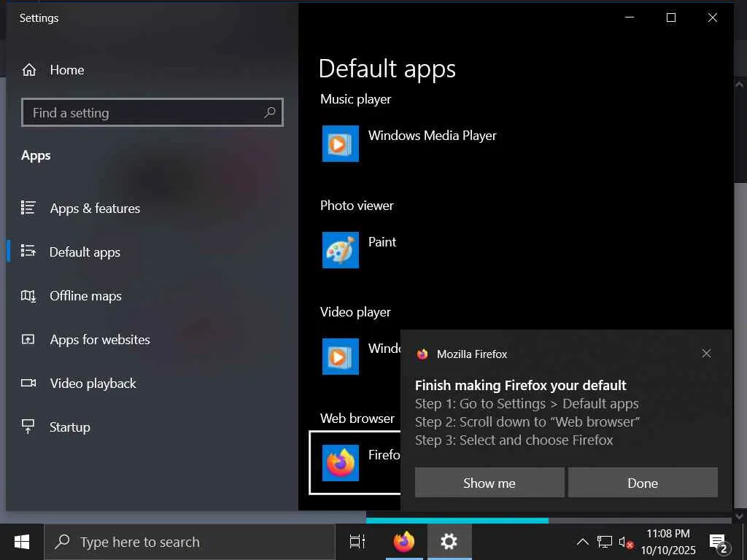The width and height of the screenshot is (747, 560).
Task: Minimize the Settings window
Action: coord(630,17)
